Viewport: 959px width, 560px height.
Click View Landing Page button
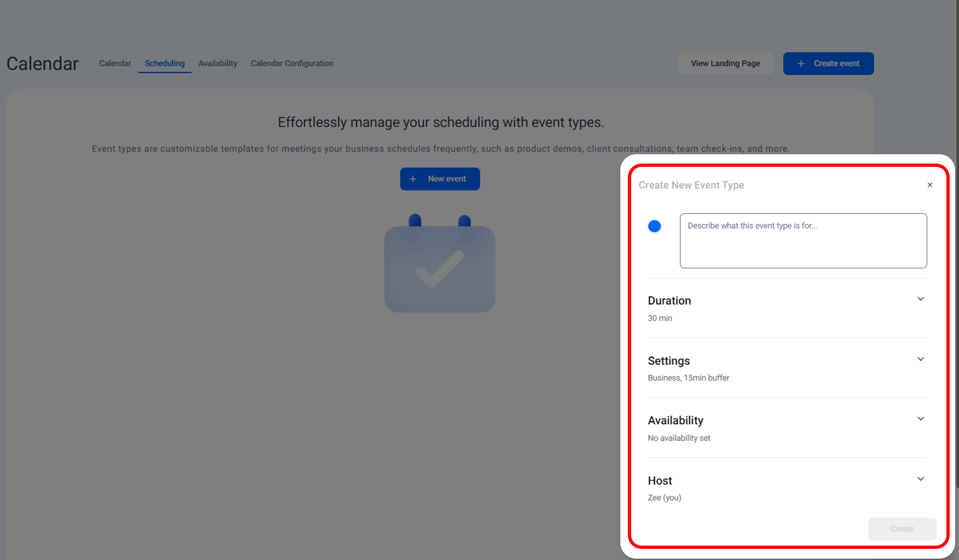tap(725, 63)
